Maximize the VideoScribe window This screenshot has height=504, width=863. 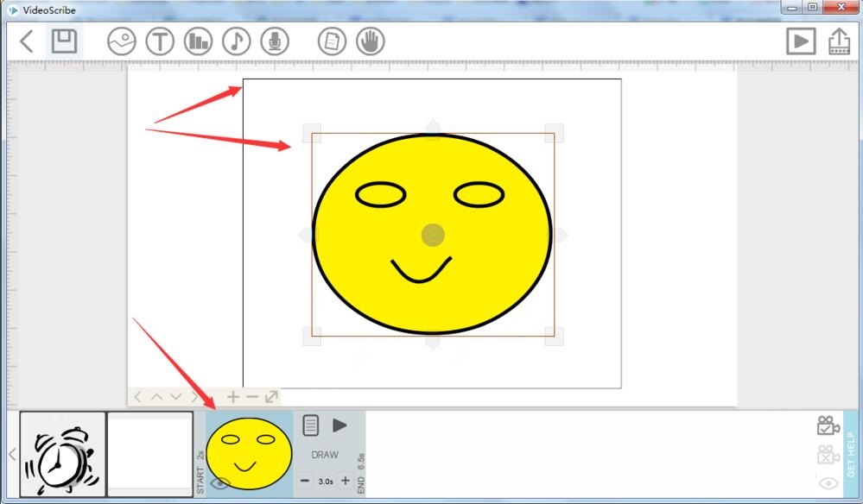click(x=813, y=7)
